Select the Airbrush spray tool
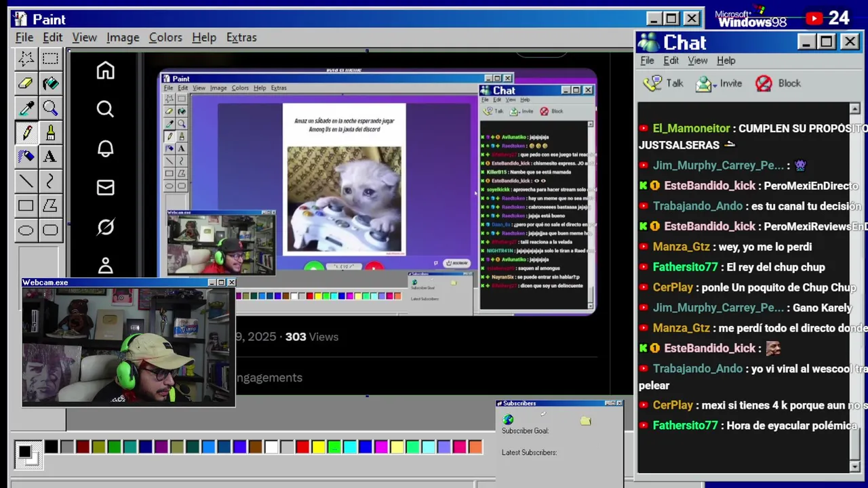This screenshot has height=488, width=868. (x=26, y=157)
